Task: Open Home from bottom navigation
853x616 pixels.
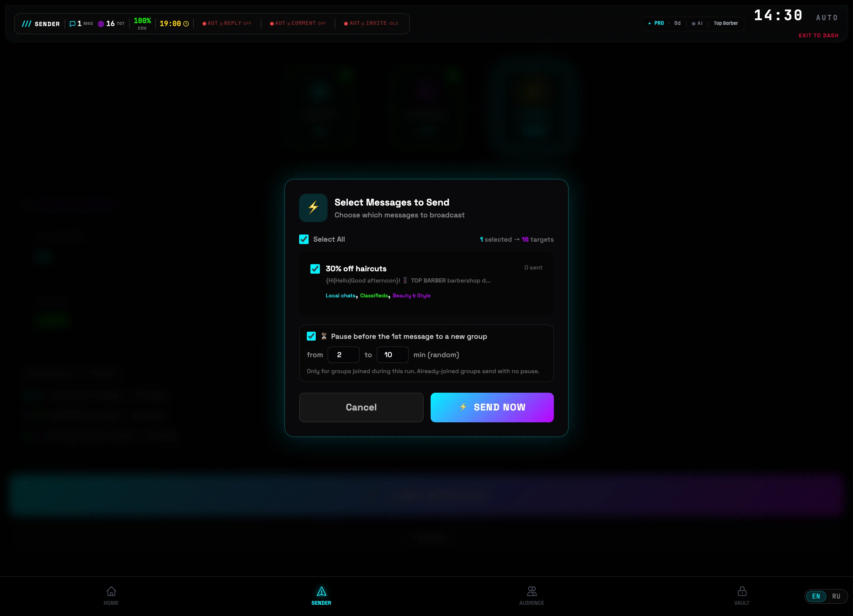Action: point(111,596)
